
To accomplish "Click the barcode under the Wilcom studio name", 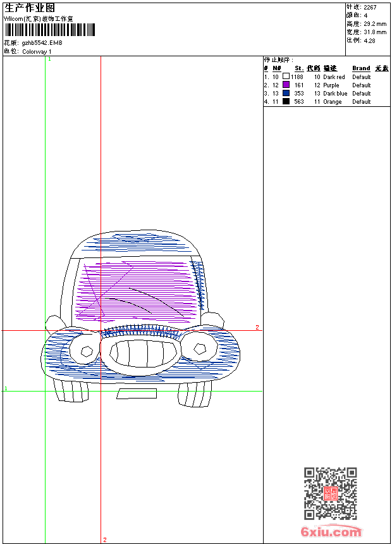I will (x=49, y=30).
